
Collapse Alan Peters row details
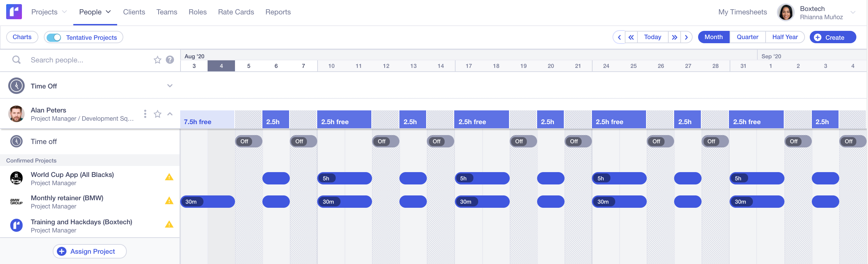pyautogui.click(x=170, y=114)
